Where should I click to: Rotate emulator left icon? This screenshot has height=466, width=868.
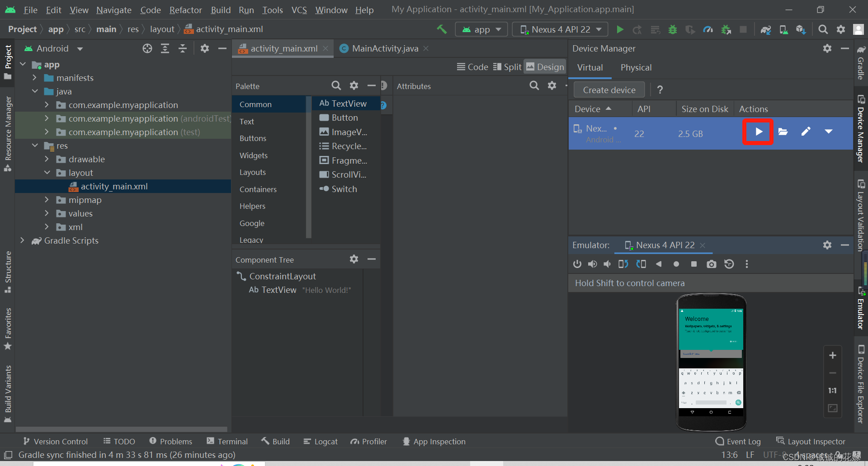(x=623, y=264)
